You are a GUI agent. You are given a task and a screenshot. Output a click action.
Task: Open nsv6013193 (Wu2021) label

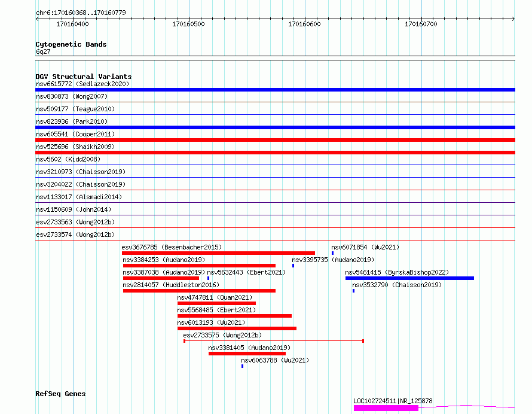pos(211,322)
